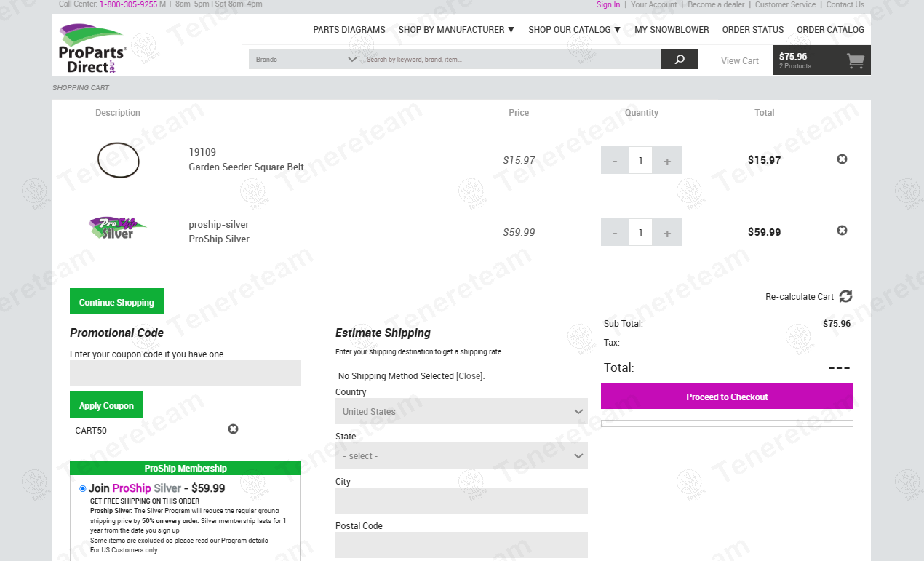Click the Re-calculate Cart refresh icon
924x561 pixels.
click(845, 296)
